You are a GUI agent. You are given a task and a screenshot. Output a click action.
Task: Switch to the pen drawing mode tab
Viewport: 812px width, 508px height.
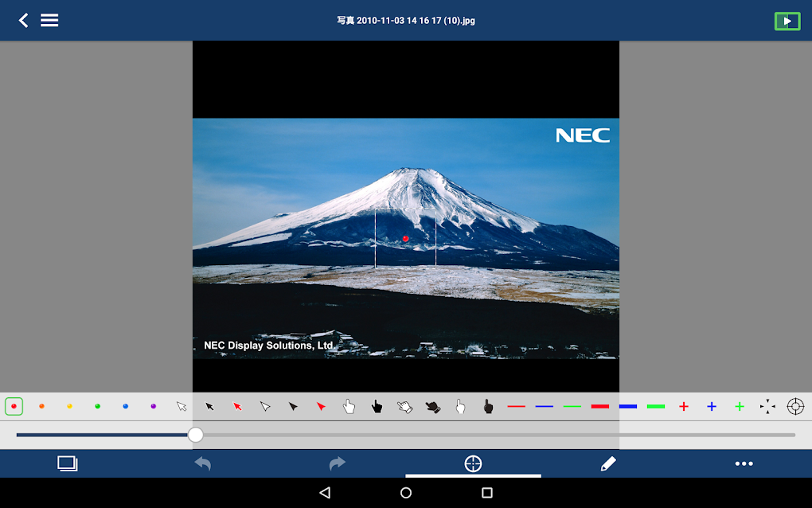(608, 463)
